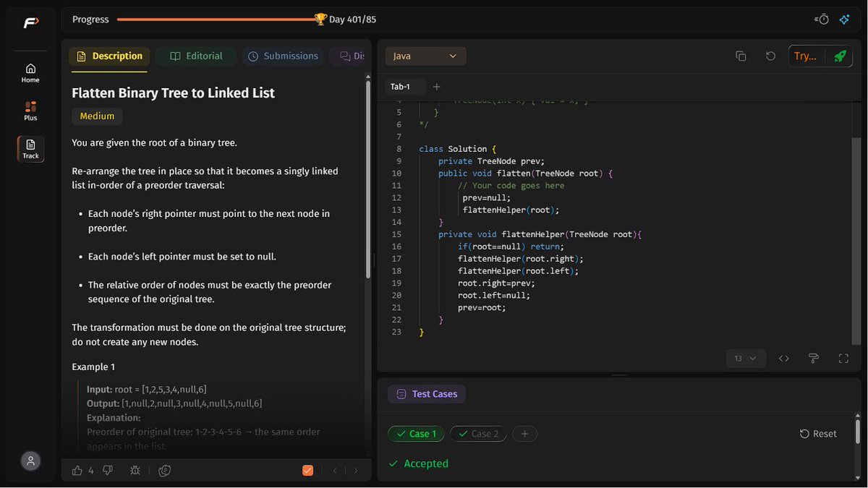The width and height of the screenshot is (868, 488).
Task: Open the partially visible Discussion tab
Action: [x=348, y=56]
